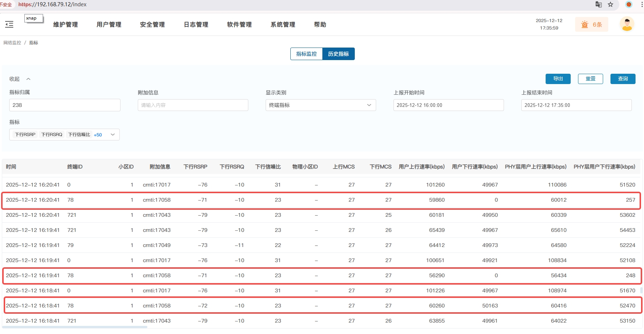Open the alarm bell notifications showing 6条

(591, 25)
